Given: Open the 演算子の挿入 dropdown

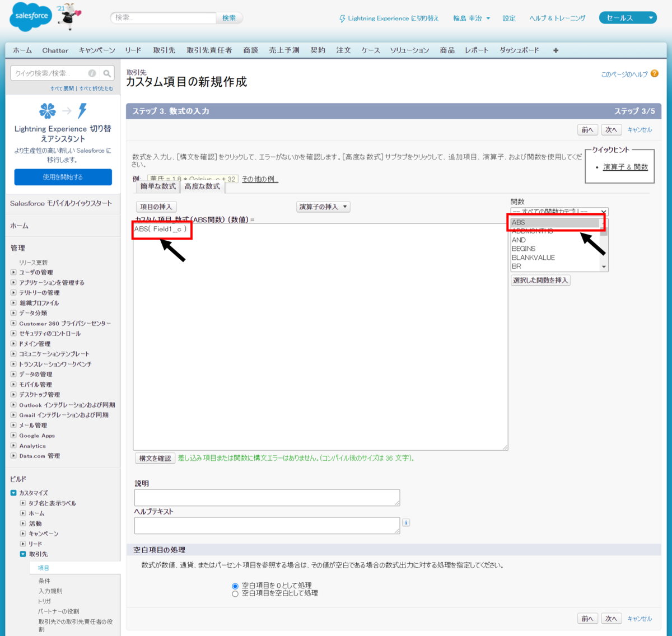Looking at the screenshot, I should click(x=323, y=207).
